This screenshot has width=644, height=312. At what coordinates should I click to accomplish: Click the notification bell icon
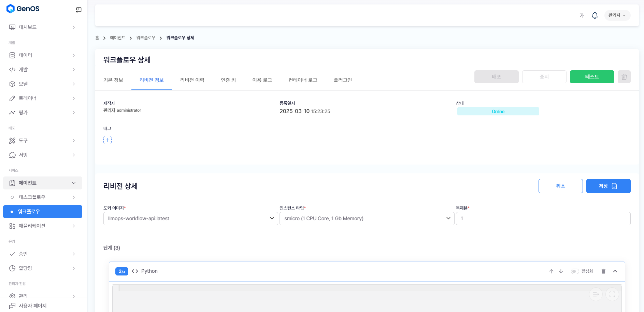point(595,15)
